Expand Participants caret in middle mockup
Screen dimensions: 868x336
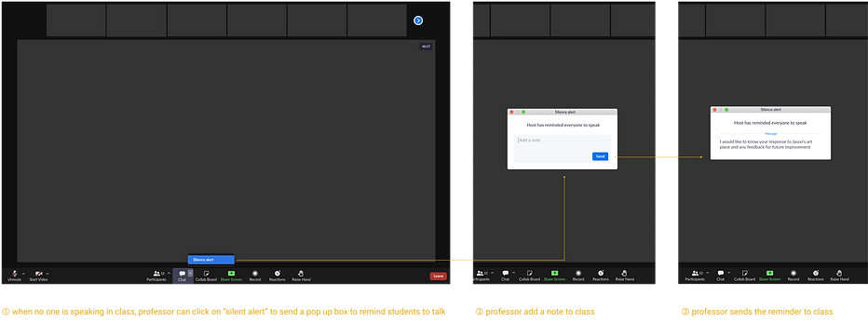click(x=491, y=273)
